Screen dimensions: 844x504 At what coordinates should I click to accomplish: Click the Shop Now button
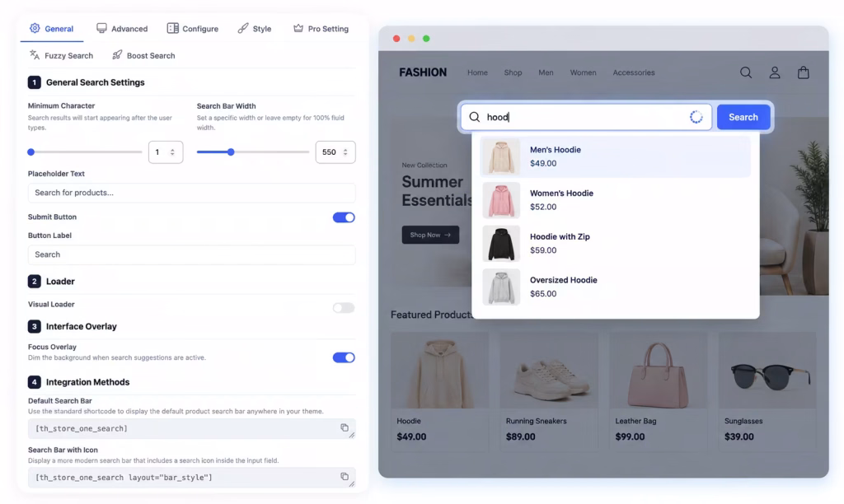click(x=430, y=235)
